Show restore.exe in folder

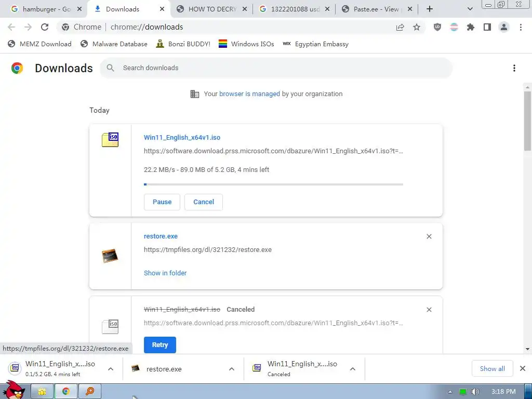coord(165,273)
